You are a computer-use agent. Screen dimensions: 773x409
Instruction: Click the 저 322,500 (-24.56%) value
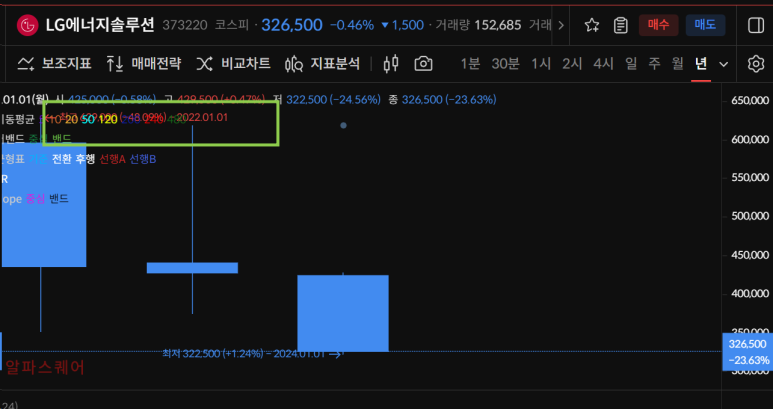click(x=328, y=100)
